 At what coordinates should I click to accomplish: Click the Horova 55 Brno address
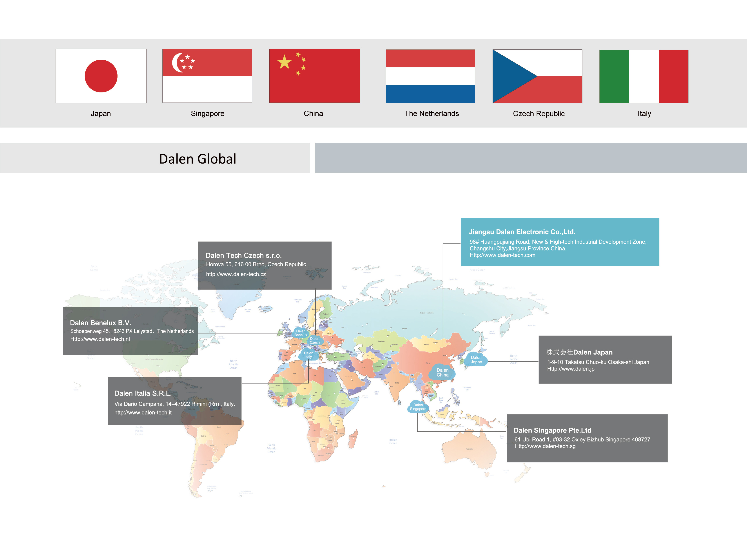256,264
